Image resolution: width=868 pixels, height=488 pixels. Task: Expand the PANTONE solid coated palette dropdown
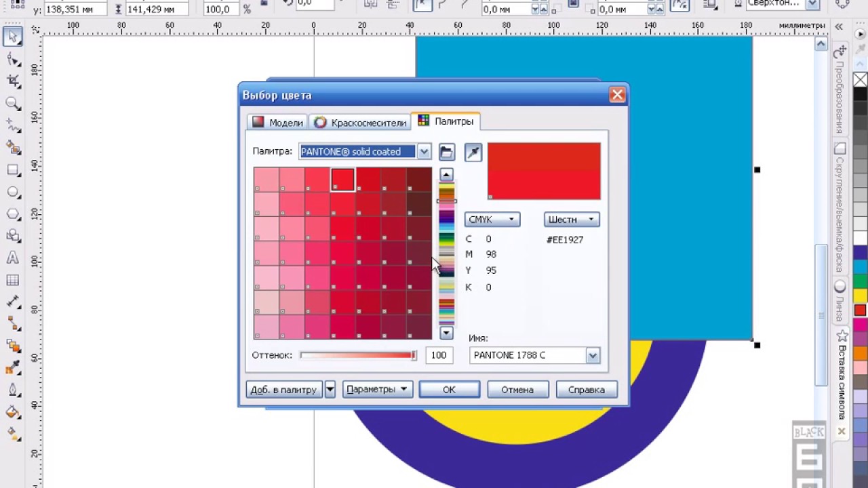click(x=424, y=151)
